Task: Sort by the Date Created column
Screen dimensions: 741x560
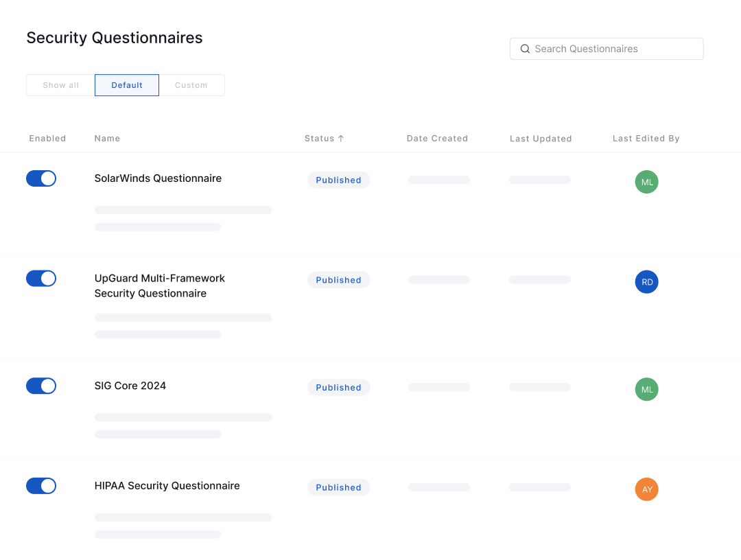Action: [x=437, y=138]
